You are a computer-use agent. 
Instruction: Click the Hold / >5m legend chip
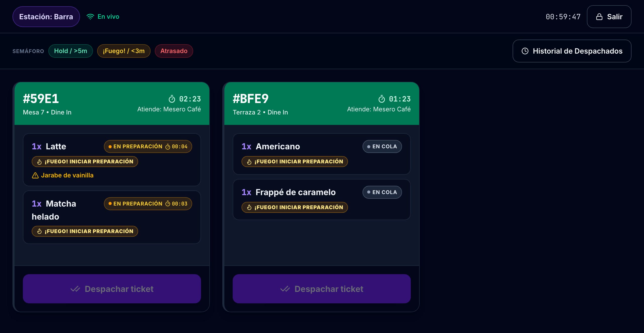tap(71, 51)
